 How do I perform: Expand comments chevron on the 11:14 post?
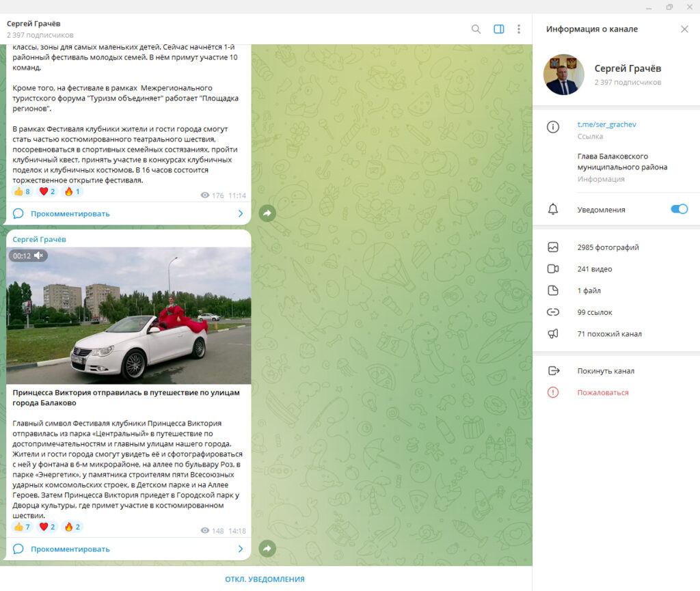240,214
